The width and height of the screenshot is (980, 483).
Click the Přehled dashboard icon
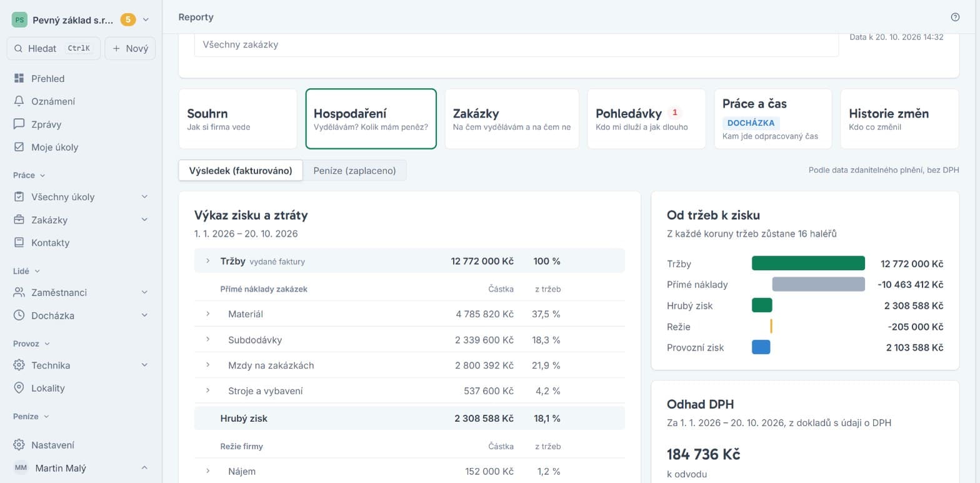pyautogui.click(x=19, y=79)
